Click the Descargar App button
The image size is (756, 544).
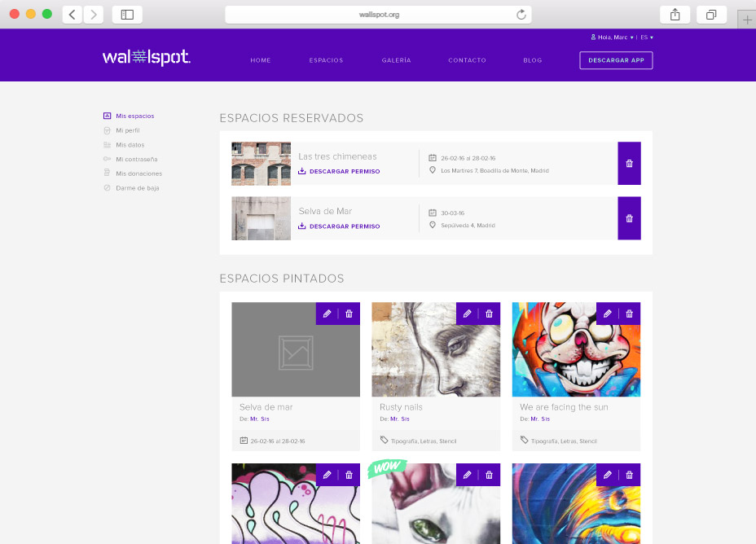(616, 60)
